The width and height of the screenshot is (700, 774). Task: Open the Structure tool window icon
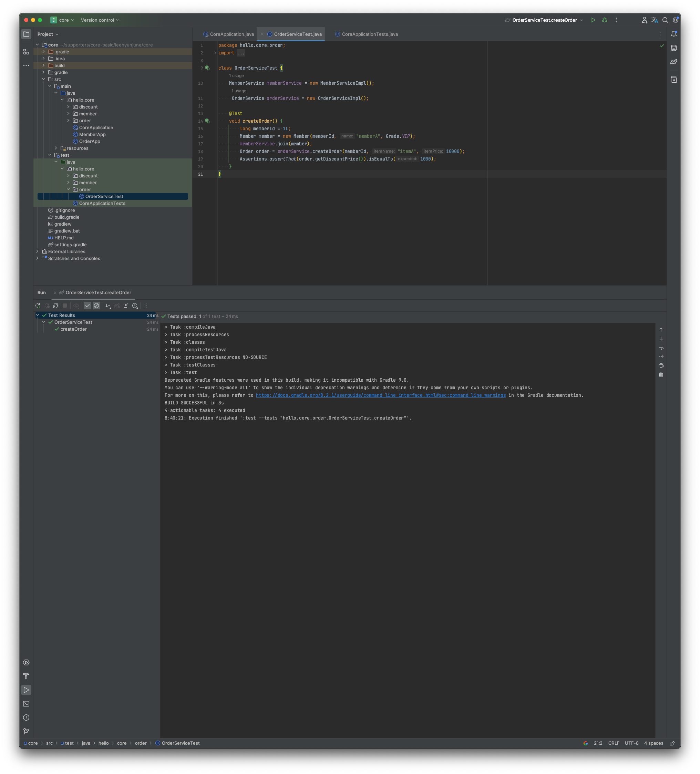[26, 52]
